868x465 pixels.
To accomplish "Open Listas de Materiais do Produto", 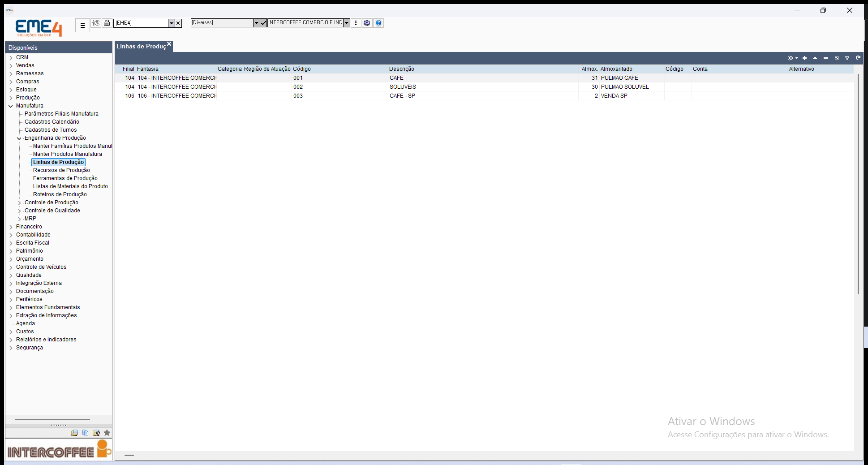I will pos(70,186).
